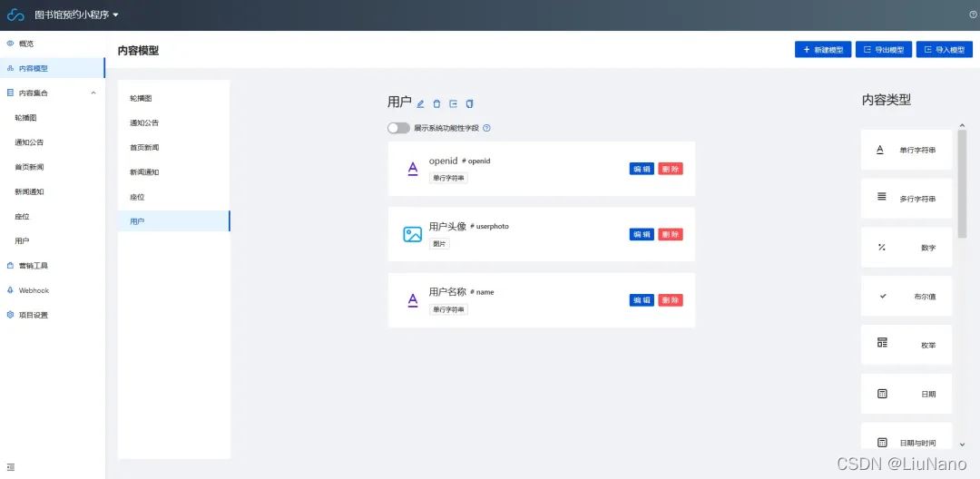Viewport: 980px width, 479px height.
Task: Click 删除 on the 用户头像 field
Action: [x=671, y=234]
